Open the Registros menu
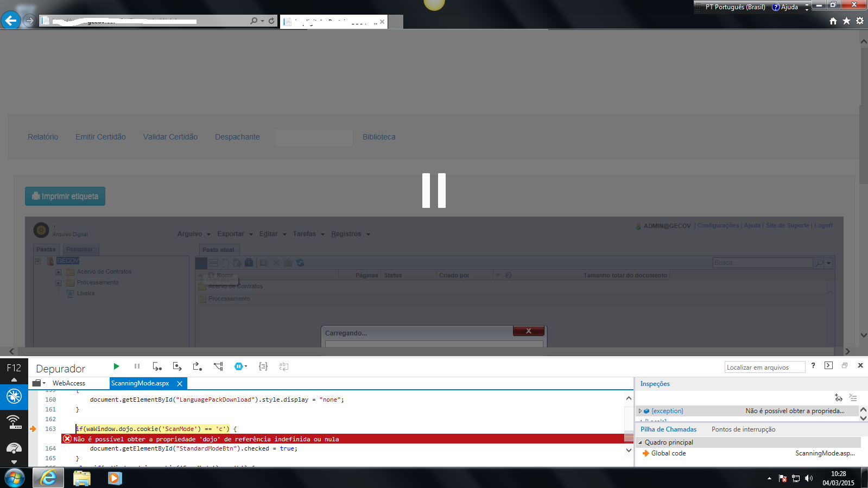868x488 pixels. (x=351, y=234)
